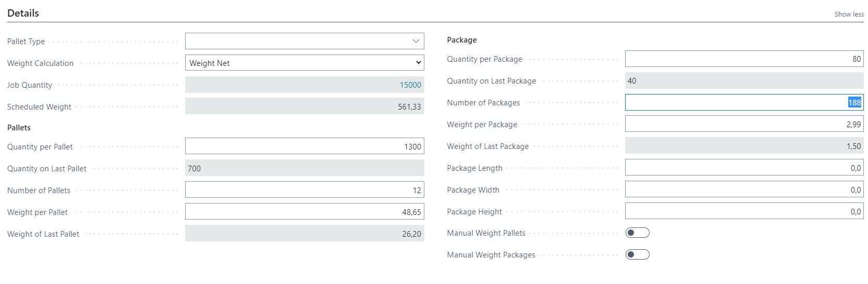
Task: Focus the Package Length field
Action: 744,168
